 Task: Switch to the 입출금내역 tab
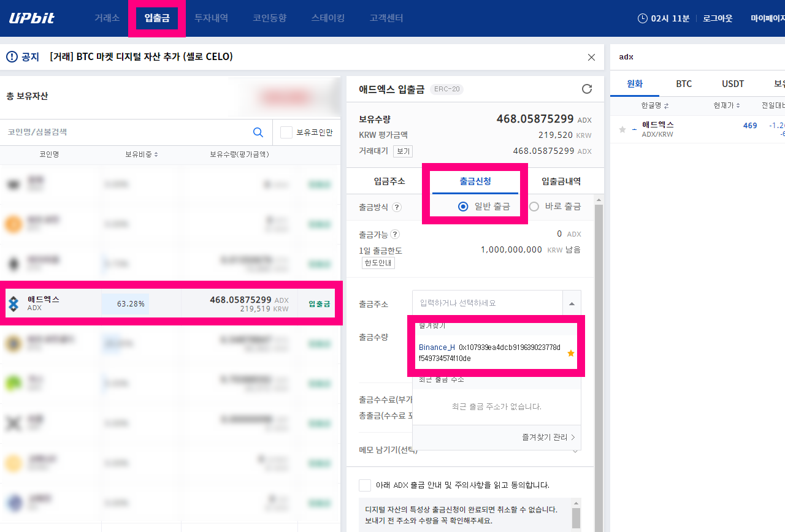click(x=561, y=181)
